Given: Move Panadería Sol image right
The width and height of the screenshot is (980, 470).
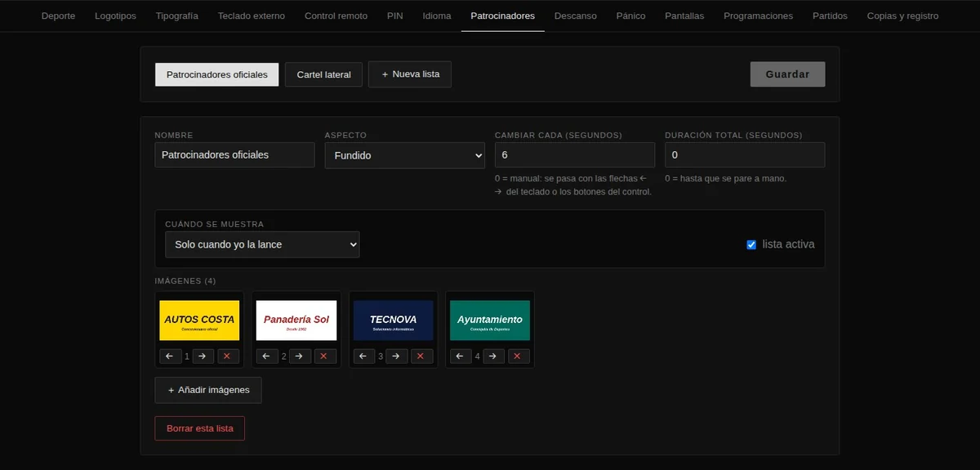Looking at the screenshot, I should 301,356.
